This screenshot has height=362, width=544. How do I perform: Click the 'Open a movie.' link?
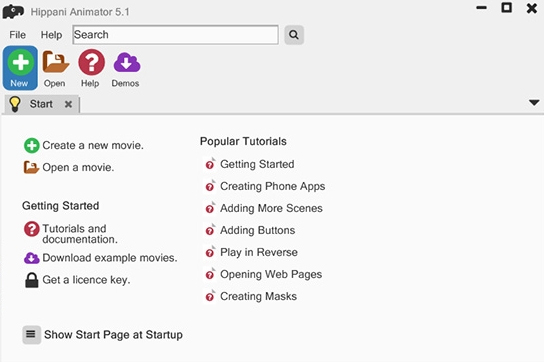click(78, 167)
